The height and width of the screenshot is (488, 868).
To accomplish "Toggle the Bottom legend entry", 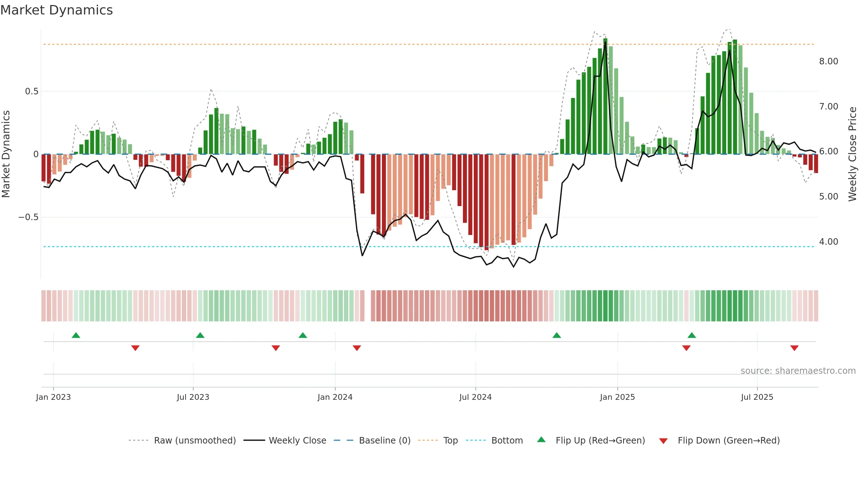I will click(494, 441).
